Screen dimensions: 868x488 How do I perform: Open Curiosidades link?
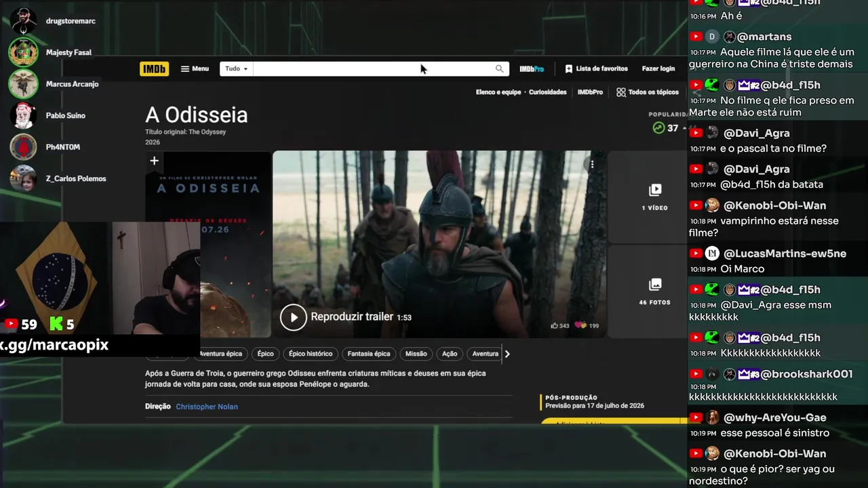(547, 92)
